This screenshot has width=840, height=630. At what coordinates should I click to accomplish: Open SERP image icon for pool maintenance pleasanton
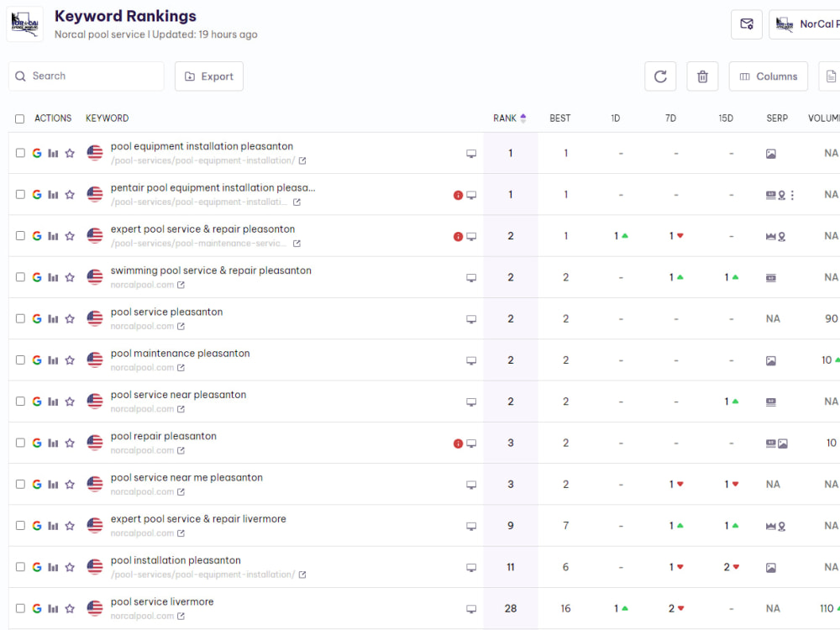pos(771,360)
